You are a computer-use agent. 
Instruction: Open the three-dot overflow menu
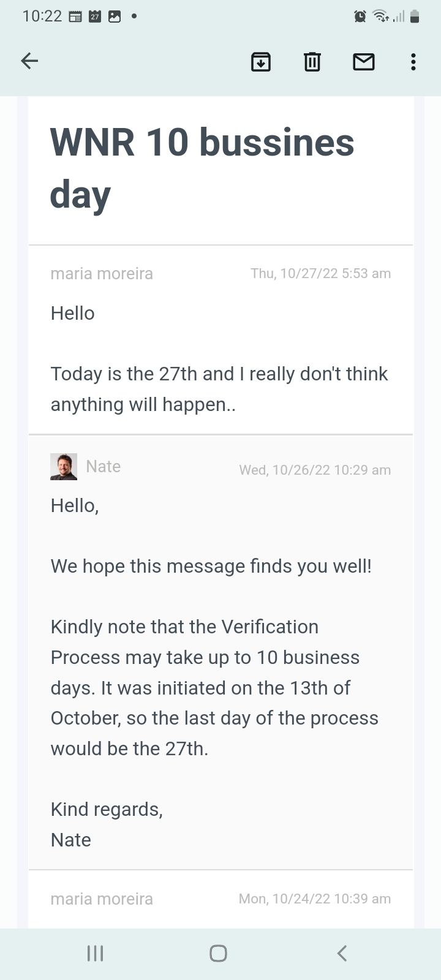pos(413,61)
